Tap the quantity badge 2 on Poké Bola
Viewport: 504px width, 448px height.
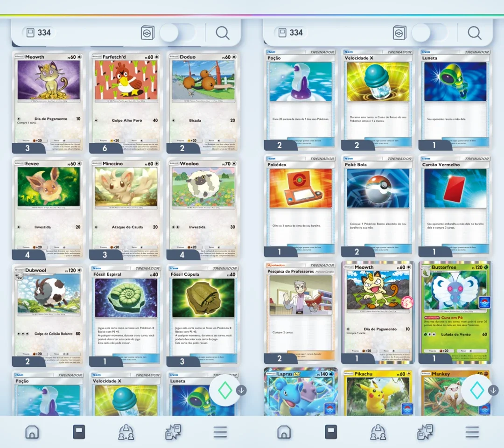[357, 252]
